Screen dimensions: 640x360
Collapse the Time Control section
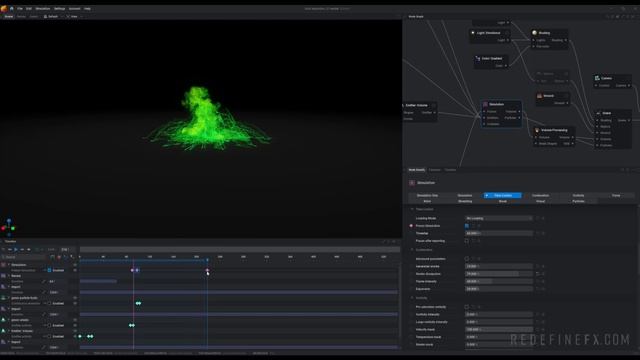point(412,209)
